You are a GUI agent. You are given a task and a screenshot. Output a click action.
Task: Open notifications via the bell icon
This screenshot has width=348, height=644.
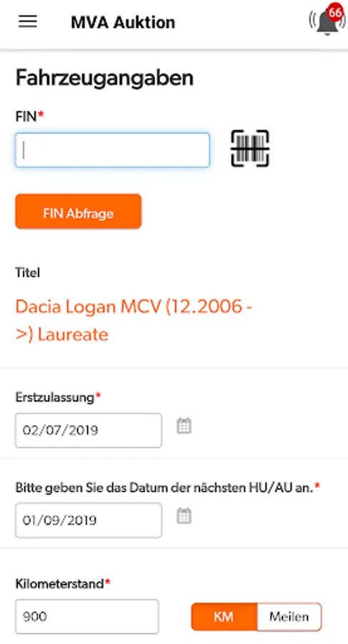[x=326, y=22]
